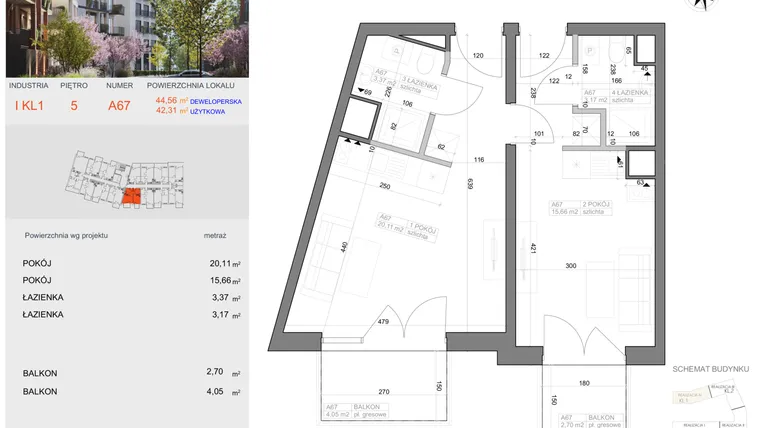Click the 300 room width dimension

coord(571,266)
